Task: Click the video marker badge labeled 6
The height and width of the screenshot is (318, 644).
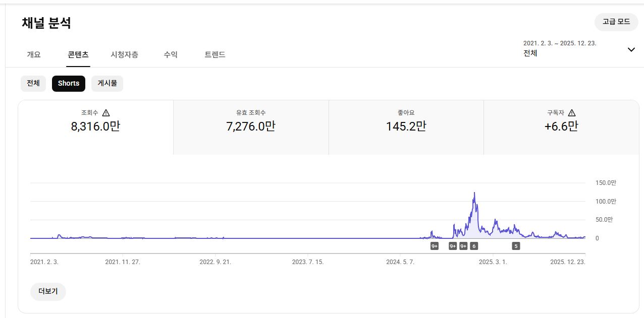Action: (x=474, y=246)
